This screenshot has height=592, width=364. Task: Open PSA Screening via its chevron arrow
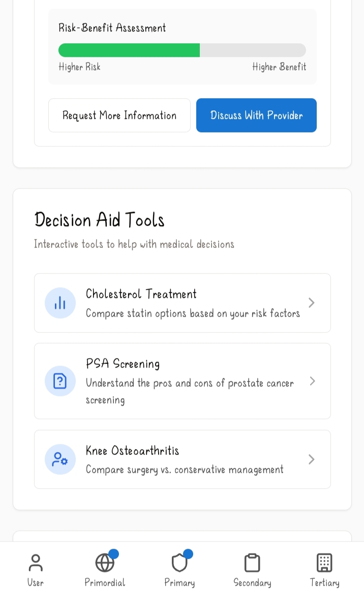(312, 381)
